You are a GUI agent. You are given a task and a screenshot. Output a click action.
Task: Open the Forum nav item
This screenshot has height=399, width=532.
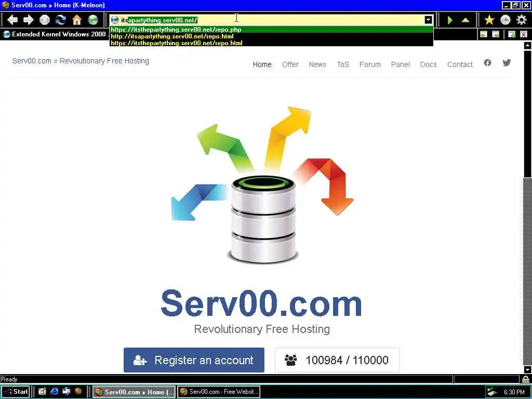click(x=370, y=64)
